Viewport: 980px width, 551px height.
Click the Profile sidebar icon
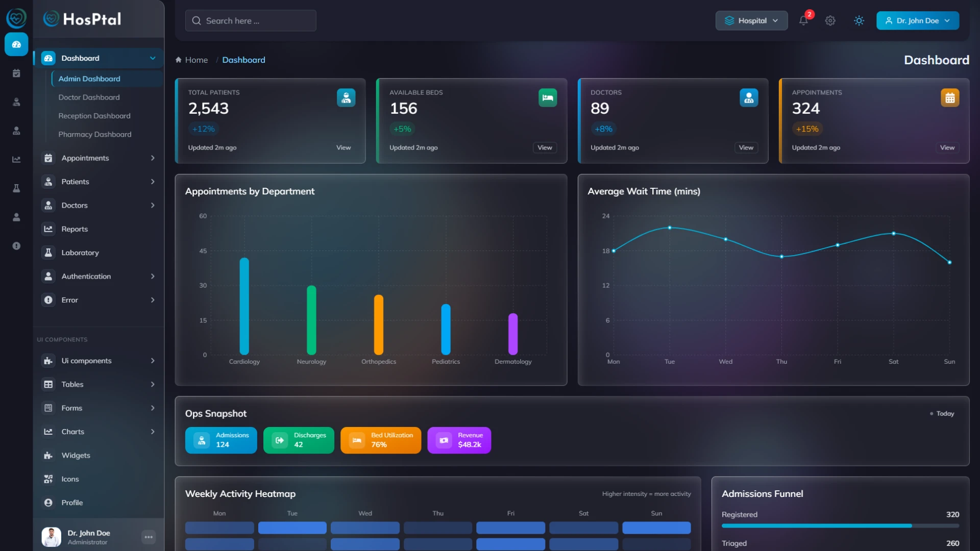tap(48, 503)
